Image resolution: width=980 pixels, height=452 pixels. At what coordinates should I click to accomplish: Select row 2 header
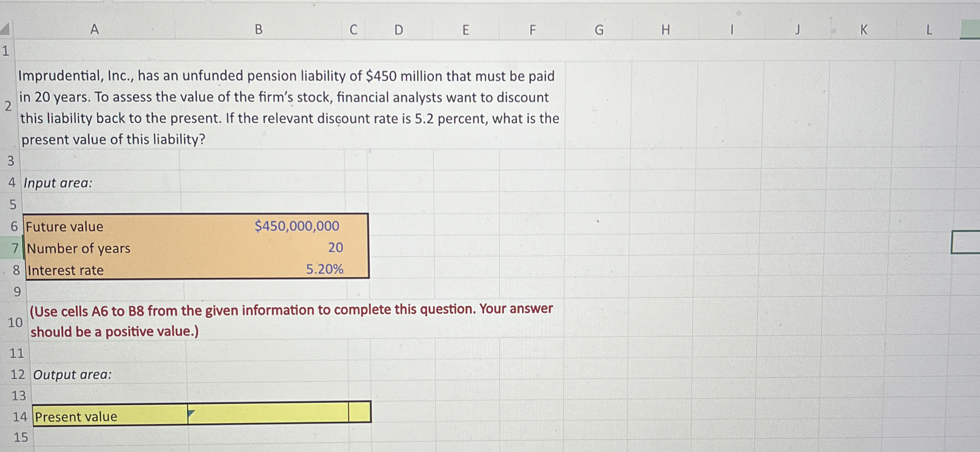8,106
